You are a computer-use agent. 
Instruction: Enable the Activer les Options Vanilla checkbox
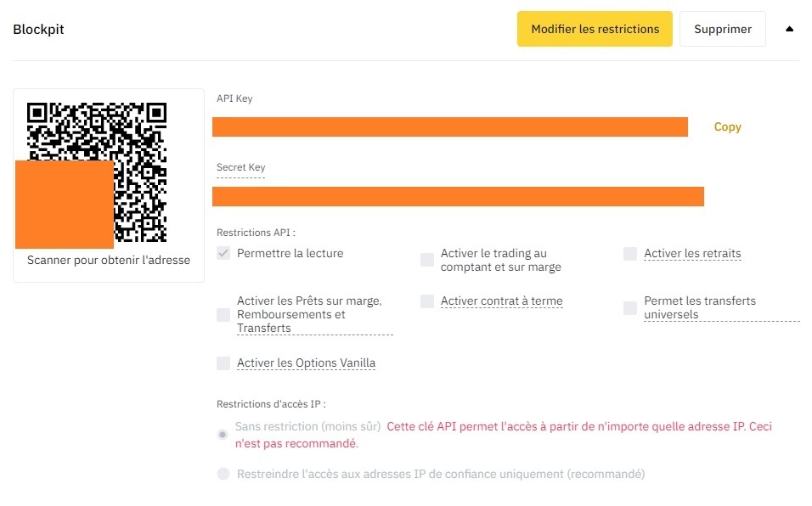tap(222, 363)
